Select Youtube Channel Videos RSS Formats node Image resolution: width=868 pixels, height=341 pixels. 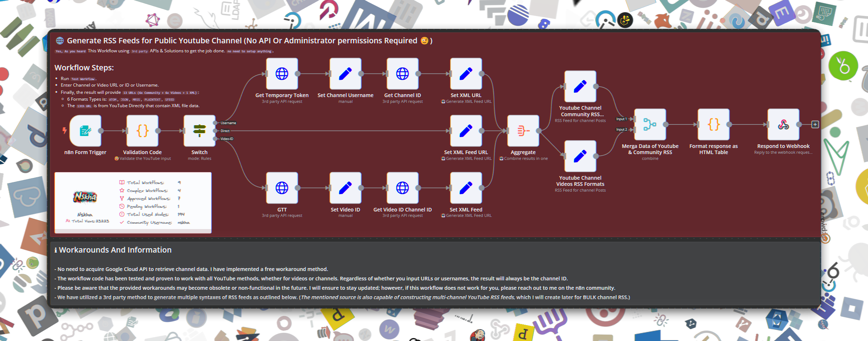coord(580,156)
